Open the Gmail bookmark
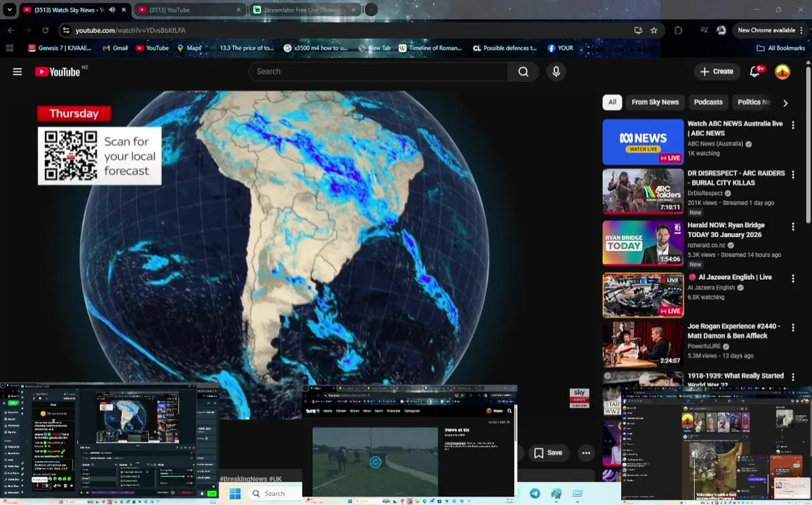The image size is (812, 505). click(115, 48)
